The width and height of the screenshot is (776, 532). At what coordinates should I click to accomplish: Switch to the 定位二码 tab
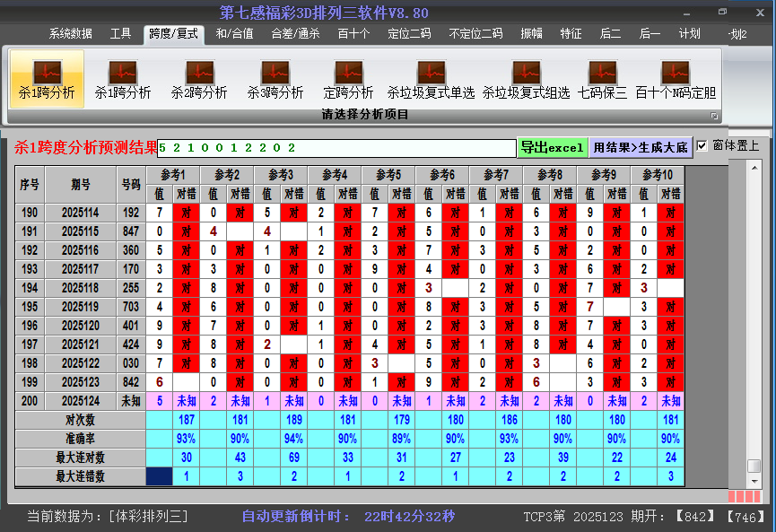(409, 34)
